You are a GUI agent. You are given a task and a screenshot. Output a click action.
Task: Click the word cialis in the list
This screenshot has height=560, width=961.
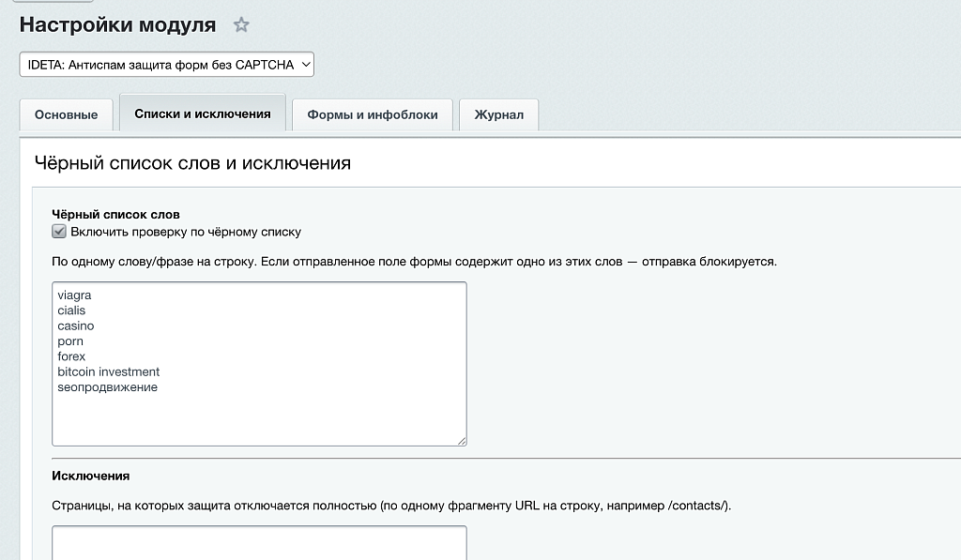pos(71,310)
